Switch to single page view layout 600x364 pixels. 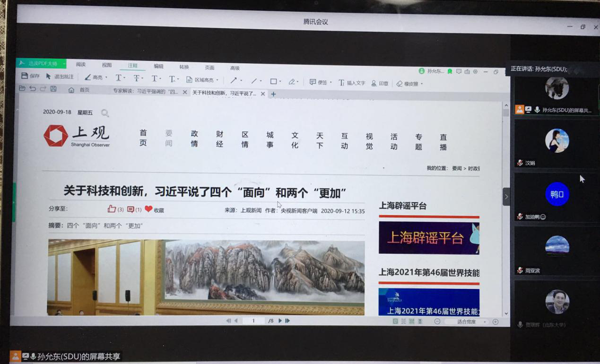pyautogui.click(x=395, y=321)
